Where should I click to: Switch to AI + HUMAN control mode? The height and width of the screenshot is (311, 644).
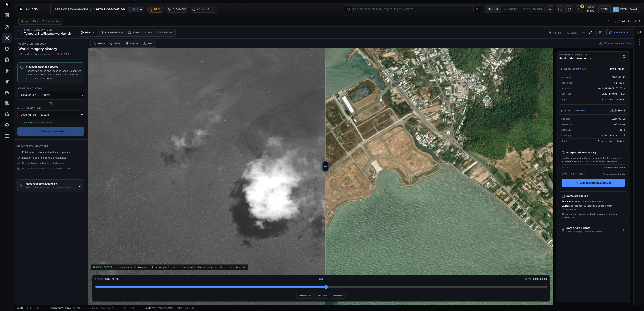click(511, 9)
